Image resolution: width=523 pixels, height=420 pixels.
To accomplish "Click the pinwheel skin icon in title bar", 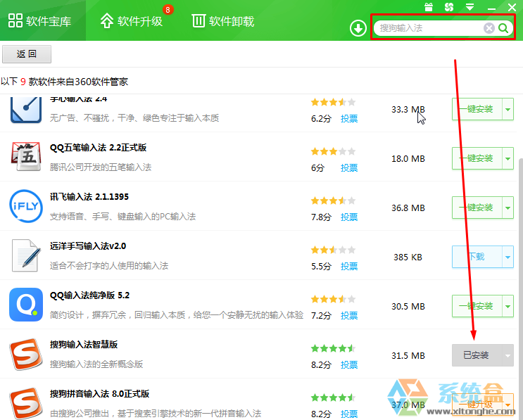I will coord(449,7).
